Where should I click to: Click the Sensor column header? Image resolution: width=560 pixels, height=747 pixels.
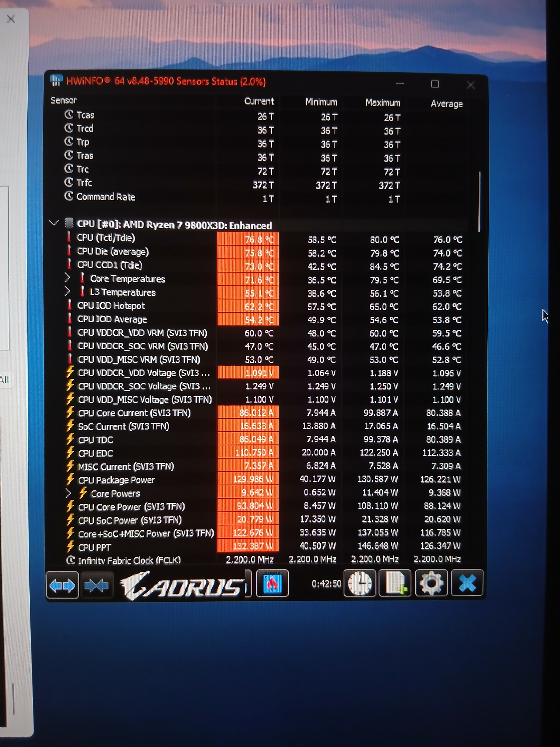point(64,100)
